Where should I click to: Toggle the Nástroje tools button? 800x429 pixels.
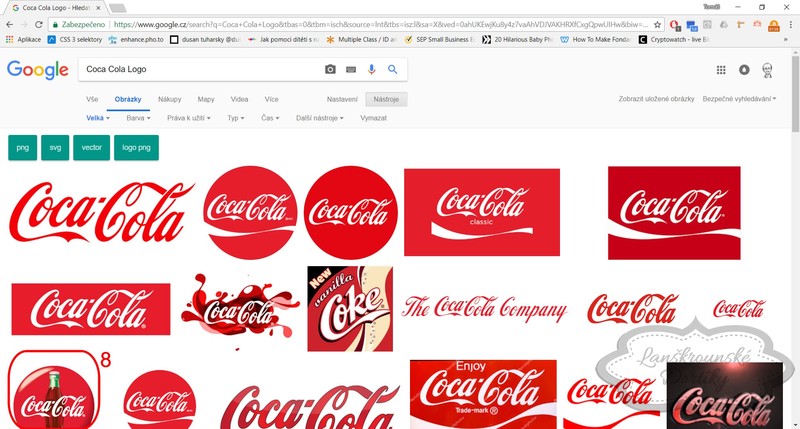pyautogui.click(x=386, y=99)
